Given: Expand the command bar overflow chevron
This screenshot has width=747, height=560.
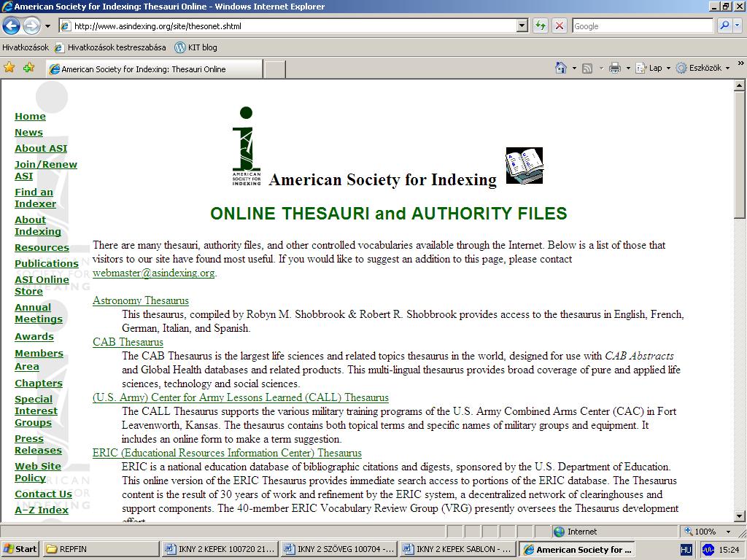Looking at the screenshot, I should 740,63.
